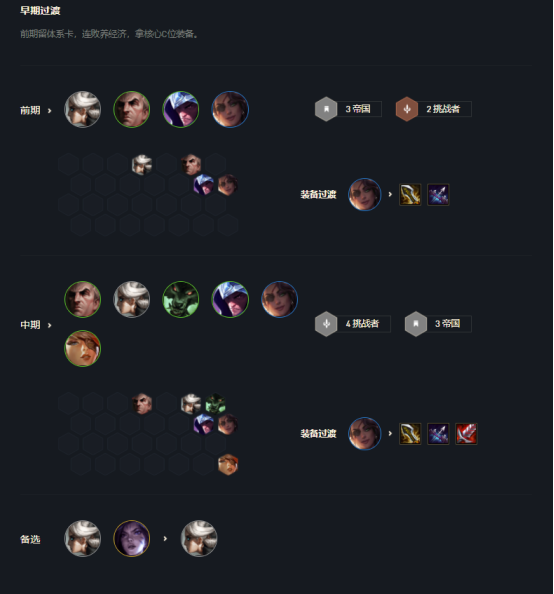Click the 早期过渡 section heading
The width and height of the screenshot is (554, 594).
click(x=40, y=11)
